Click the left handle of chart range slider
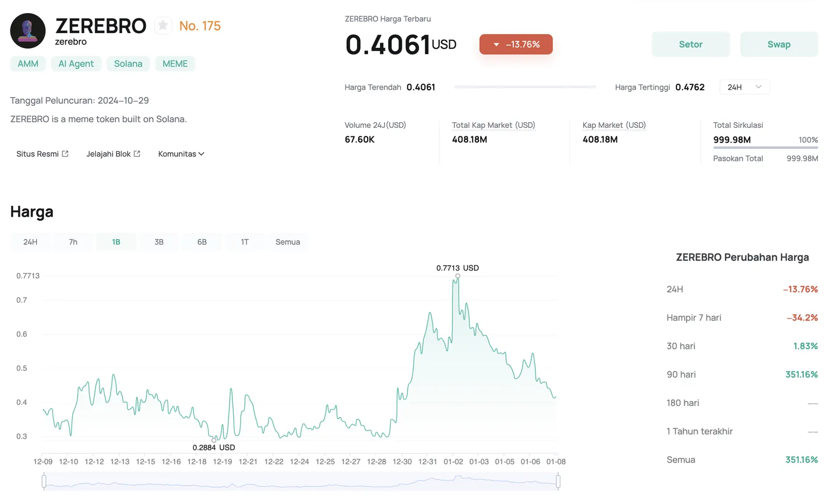 [x=44, y=481]
